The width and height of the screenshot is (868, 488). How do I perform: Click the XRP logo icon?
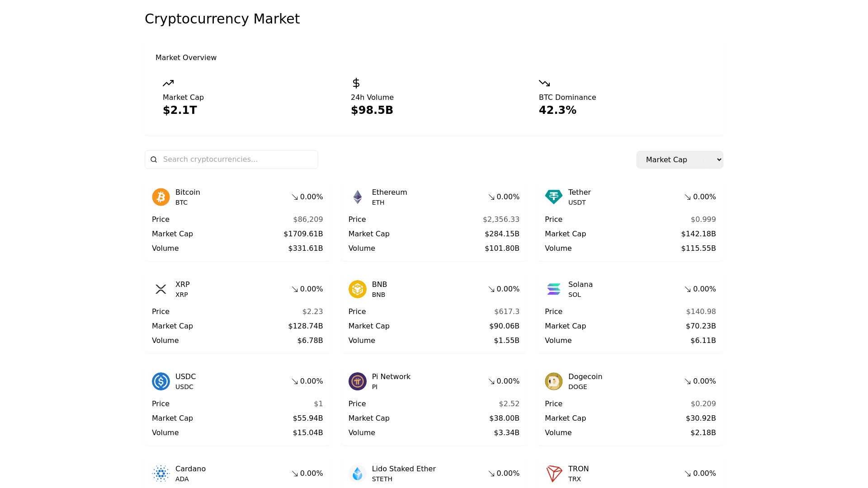pyautogui.click(x=161, y=289)
